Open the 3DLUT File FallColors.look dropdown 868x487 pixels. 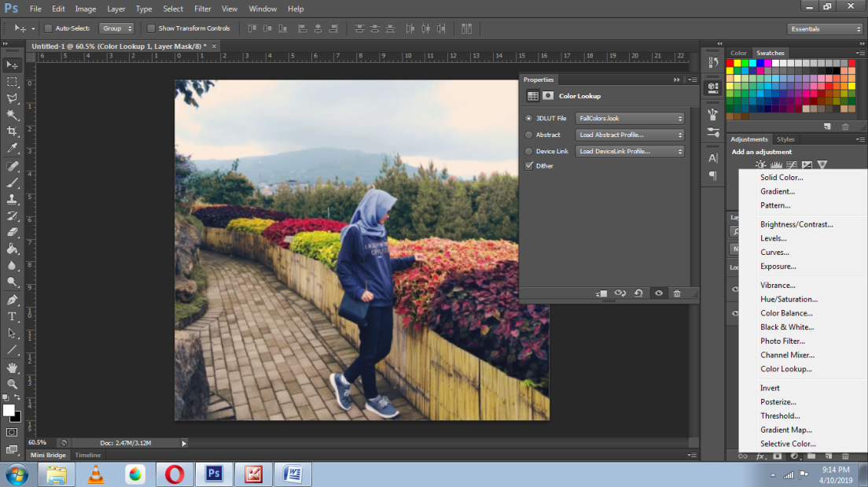(630, 119)
